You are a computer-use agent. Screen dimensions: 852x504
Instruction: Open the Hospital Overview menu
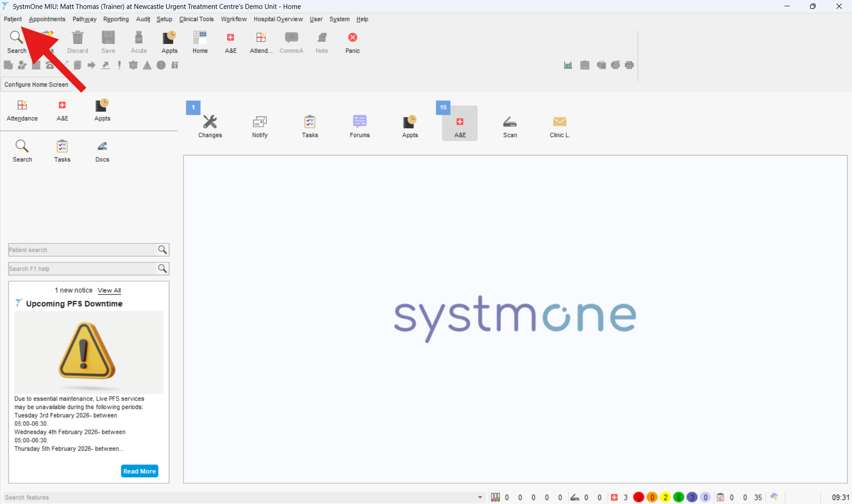tap(278, 19)
